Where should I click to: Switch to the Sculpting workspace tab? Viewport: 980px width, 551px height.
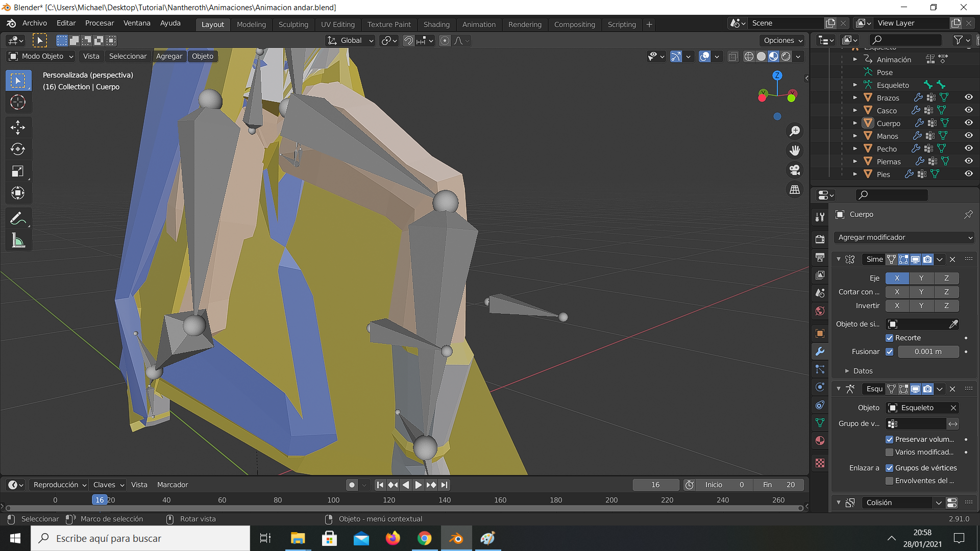coord(293,24)
